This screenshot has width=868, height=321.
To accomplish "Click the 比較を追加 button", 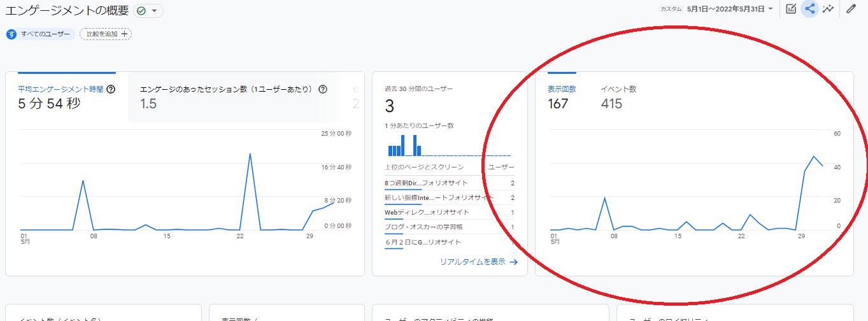I will (x=106, y=34).
